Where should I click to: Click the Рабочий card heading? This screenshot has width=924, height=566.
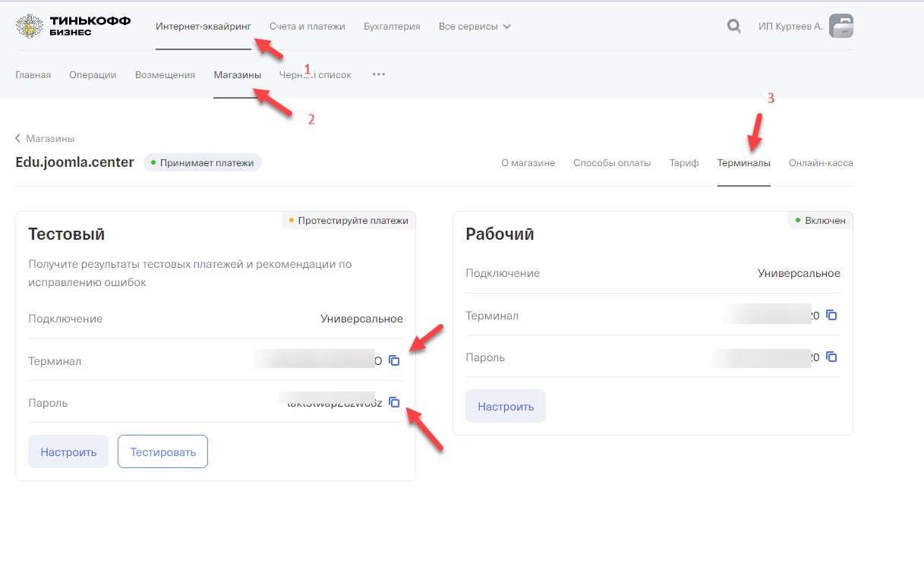[500, 234]
